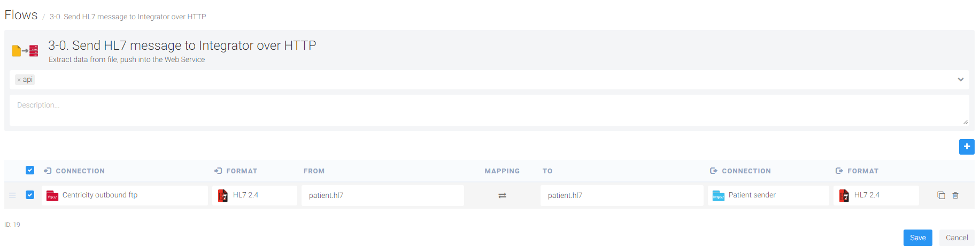Expand the tags dropdown chevron
980x252 pixels.
pyautogui.click(x=961, y=80)
